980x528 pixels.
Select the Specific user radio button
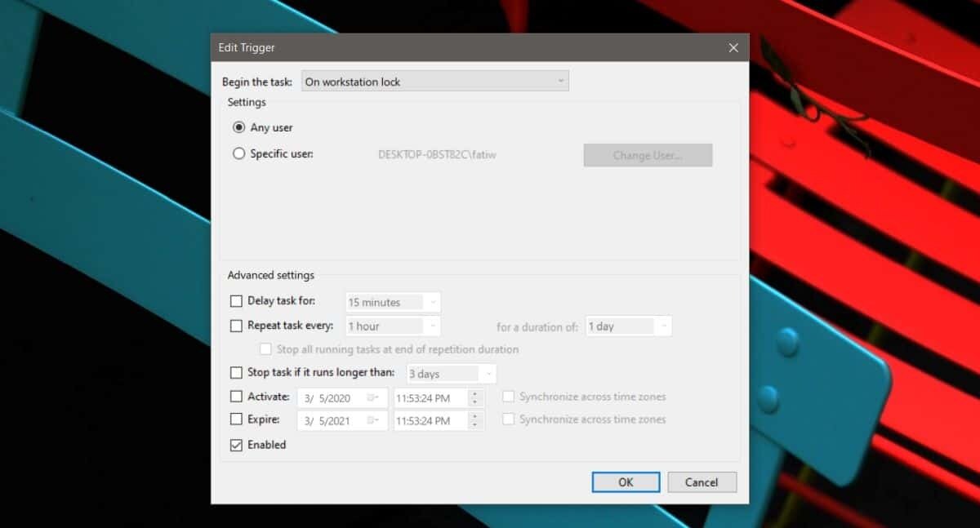238,153
